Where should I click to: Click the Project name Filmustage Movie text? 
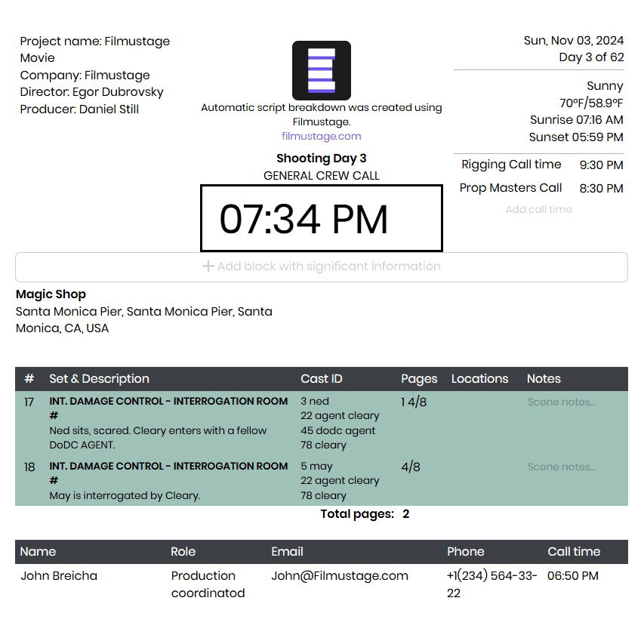[94, 49]
